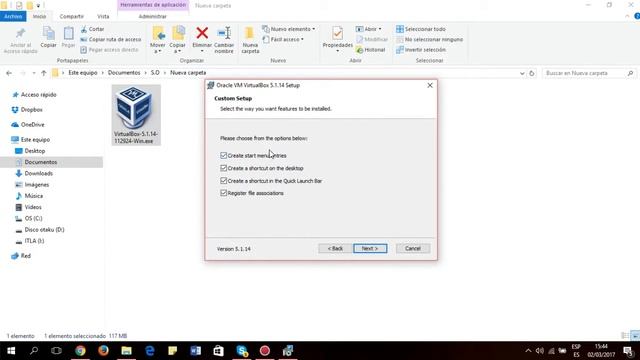Open Skype from the taskbar
Viewport: 640px width, 360px height.
click(242, 351)
